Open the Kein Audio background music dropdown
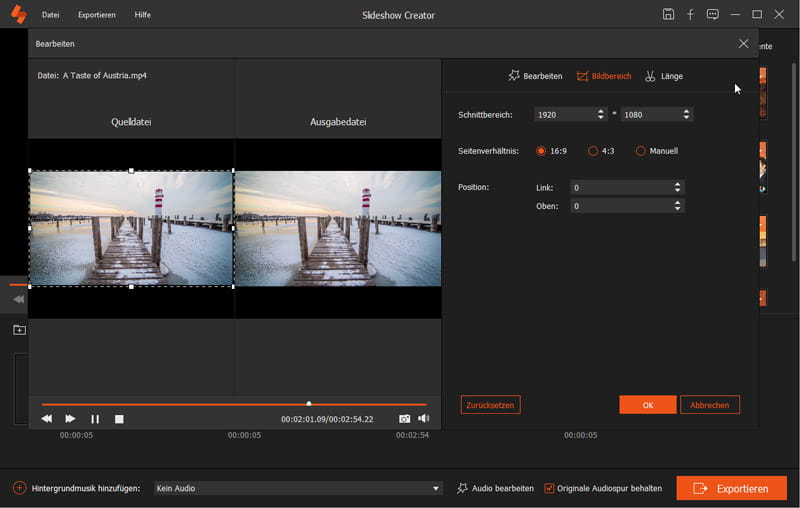Viewport: 800px width, 508px height. [x=298, y=488]
